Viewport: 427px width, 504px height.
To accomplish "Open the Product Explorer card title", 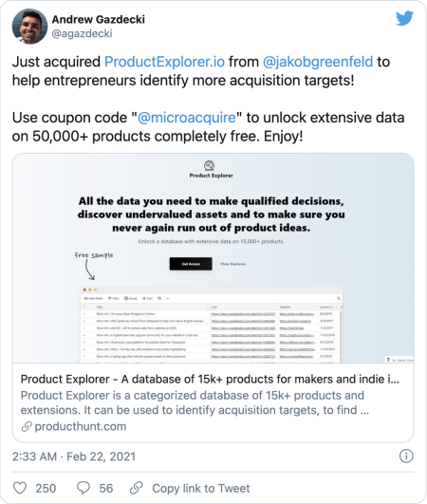I will (x=210, y=380).
